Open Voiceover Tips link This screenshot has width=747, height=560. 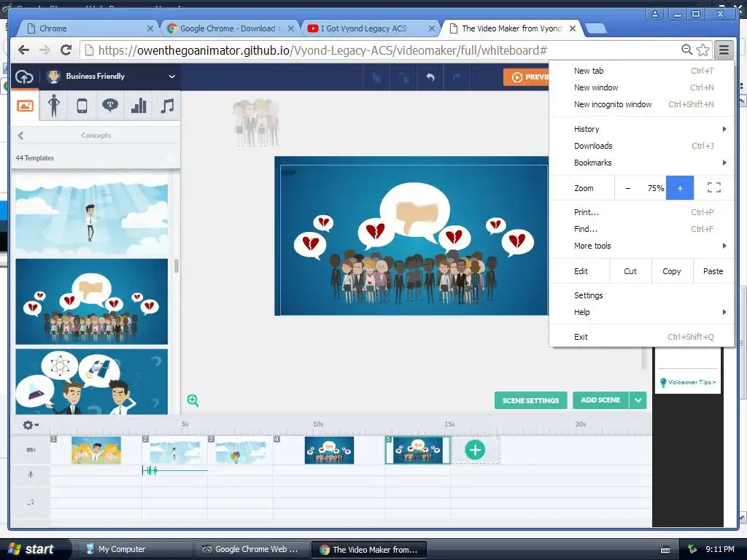click(x=688, y=382)
